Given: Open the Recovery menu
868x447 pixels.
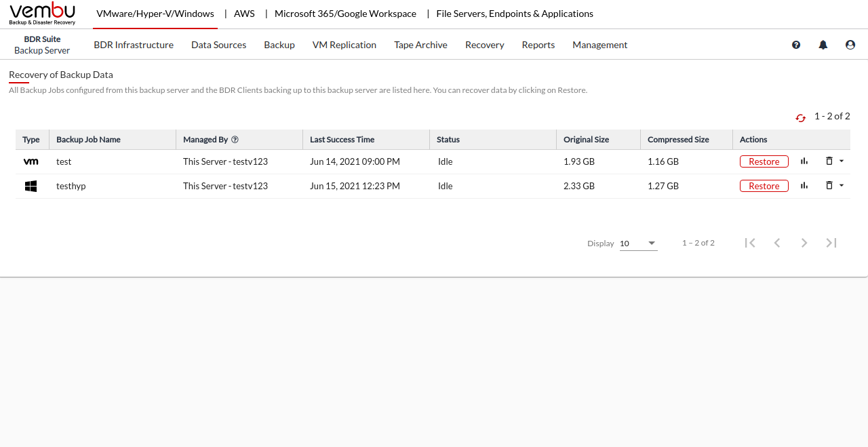Looking at the screenshot, I should tap(484, 45).
